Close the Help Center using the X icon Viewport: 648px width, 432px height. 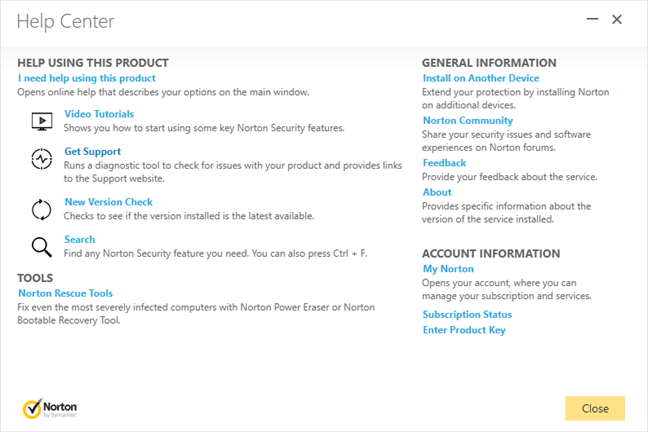617,19
